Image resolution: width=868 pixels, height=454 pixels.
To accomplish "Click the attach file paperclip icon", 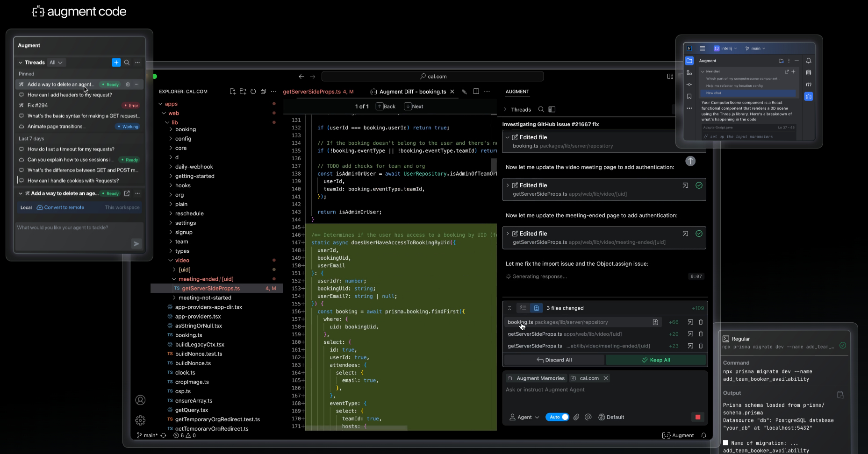I will point(576,417).
